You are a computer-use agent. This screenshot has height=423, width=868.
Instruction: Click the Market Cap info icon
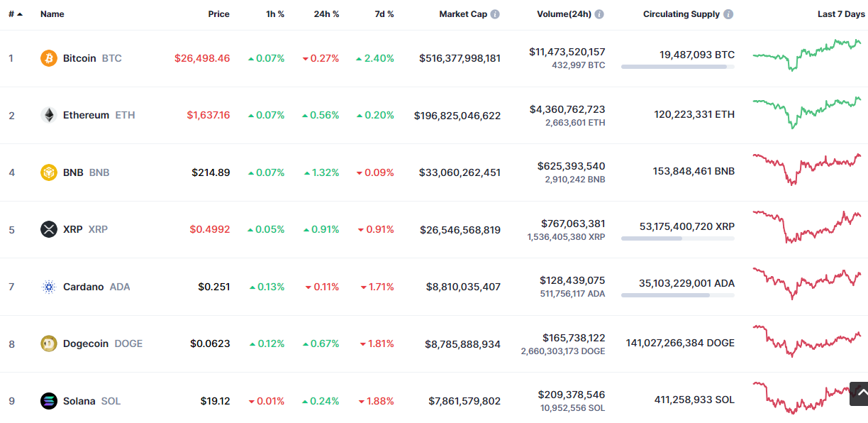[495, 14]
